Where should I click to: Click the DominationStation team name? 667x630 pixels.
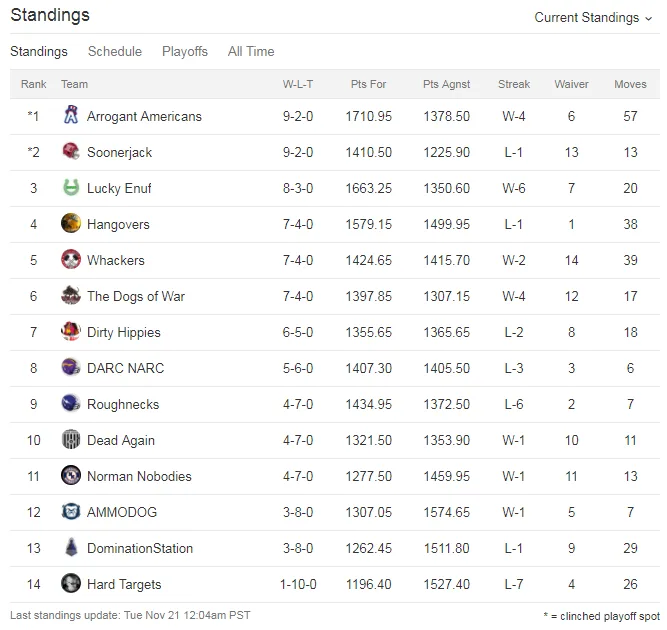[x=140, y=548]
